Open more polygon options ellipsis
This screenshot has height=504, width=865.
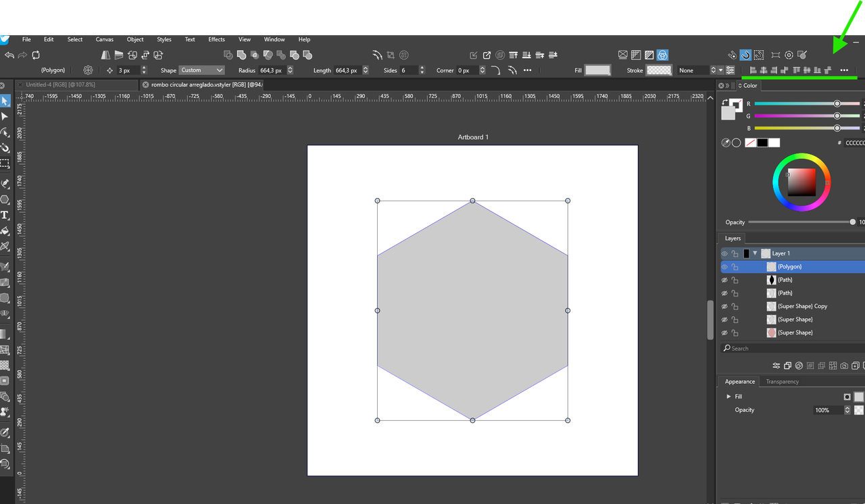tap(528, 70)
